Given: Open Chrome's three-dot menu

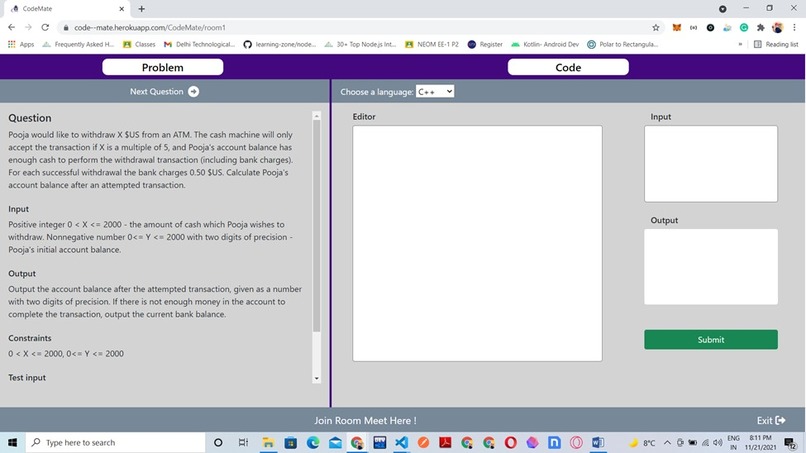Looking at the screenshot, I should point(794,28).
